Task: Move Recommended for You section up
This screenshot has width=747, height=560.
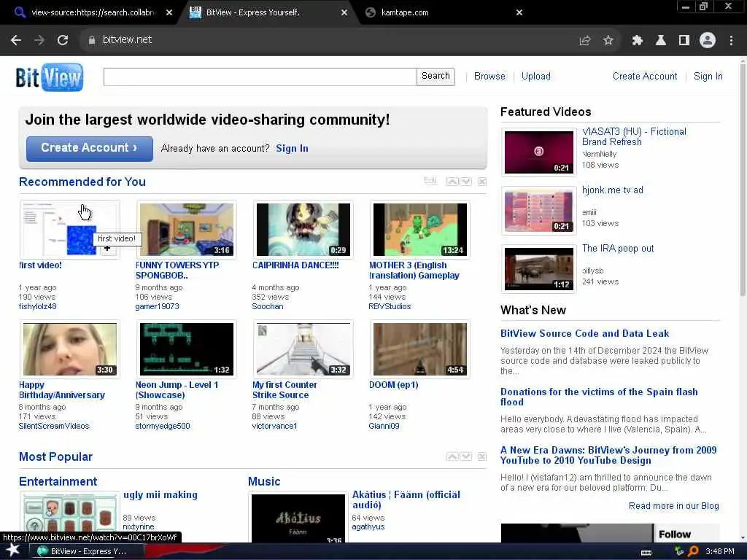Action: (x=452, y=182)
